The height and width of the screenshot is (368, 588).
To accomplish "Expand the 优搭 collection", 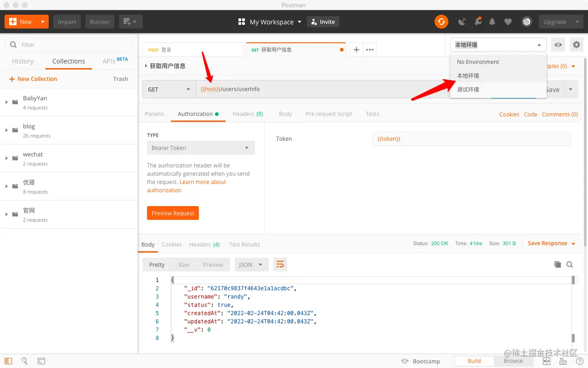I will point(6,186).
